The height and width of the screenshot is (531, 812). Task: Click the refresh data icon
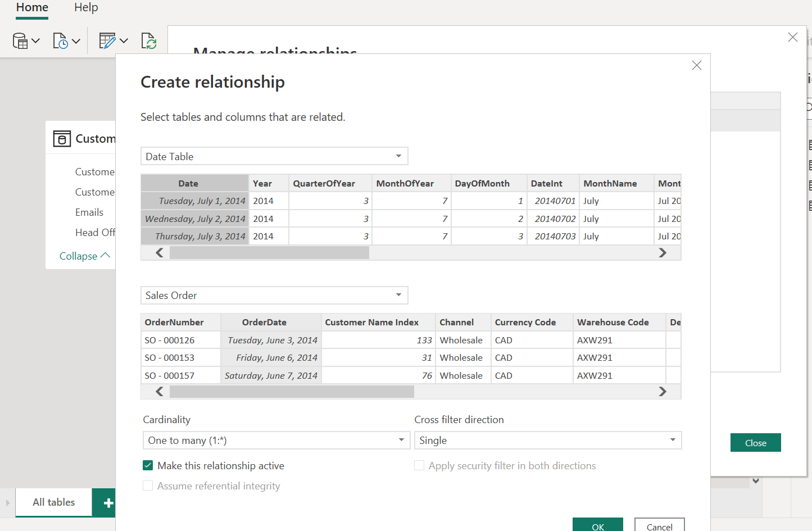pos(148,40)
